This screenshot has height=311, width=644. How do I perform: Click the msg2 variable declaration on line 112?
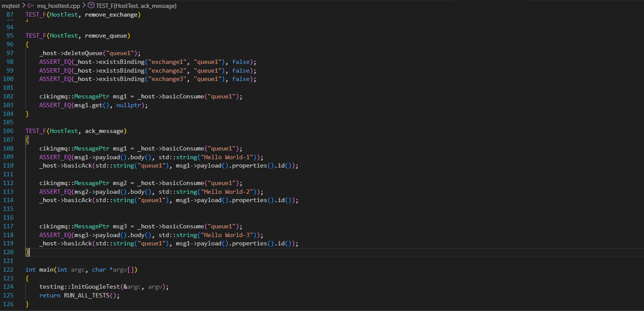click(120, 183)
